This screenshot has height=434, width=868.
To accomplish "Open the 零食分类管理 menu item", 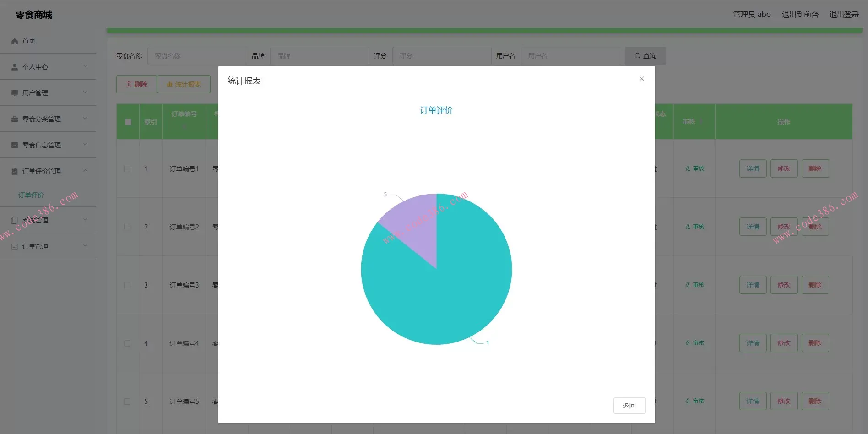I will (x=48, y=119).
